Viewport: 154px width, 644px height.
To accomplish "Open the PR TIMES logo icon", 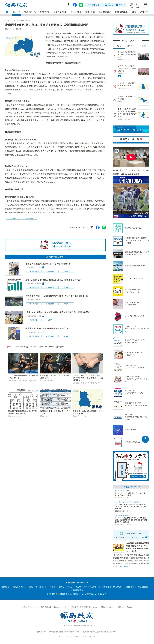I will (x=118, y=417).
